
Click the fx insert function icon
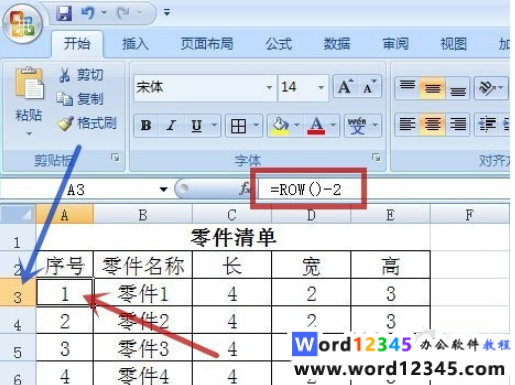(x=244, y=189)
